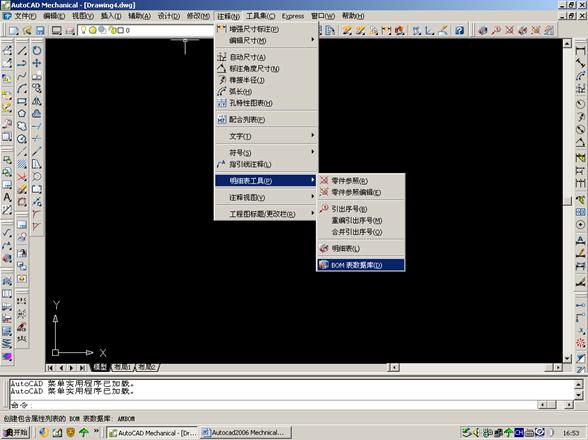Click the 增强尺寸标注(P) power dimension icon
Image resolution: width=588 pixels, height=440 pixels.
coord(222,29)
